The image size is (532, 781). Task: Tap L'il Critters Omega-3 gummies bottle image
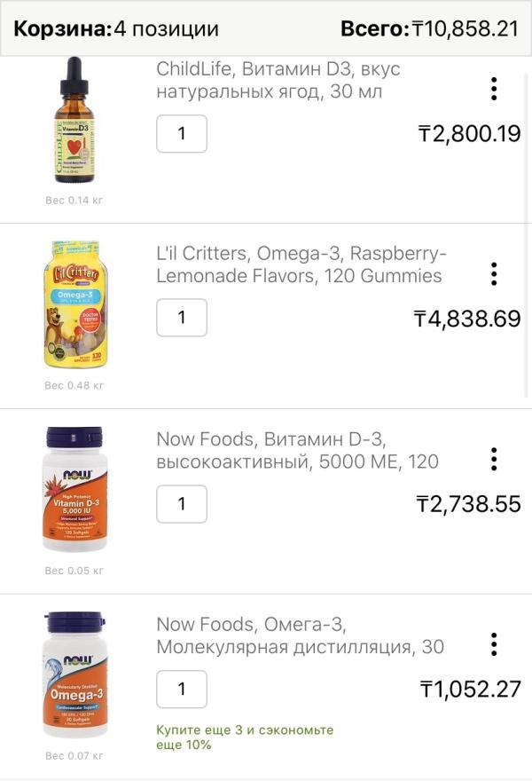[x=74, y=304]
